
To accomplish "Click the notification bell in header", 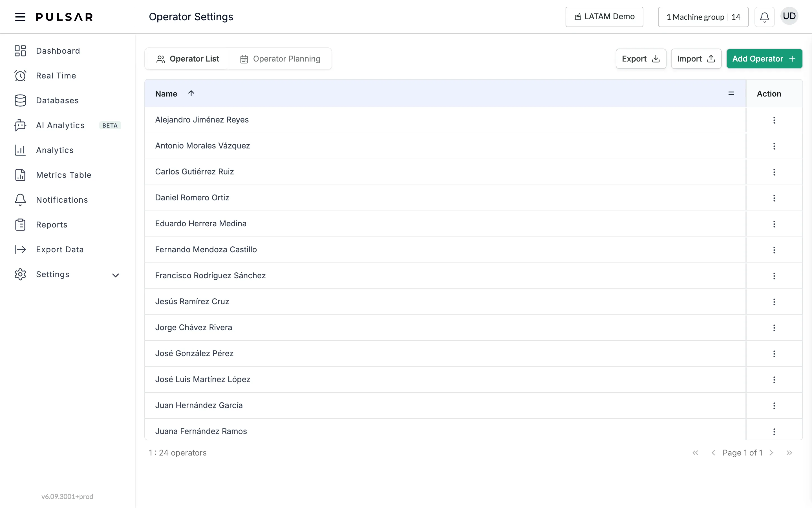I will click(x=764, y=17).
